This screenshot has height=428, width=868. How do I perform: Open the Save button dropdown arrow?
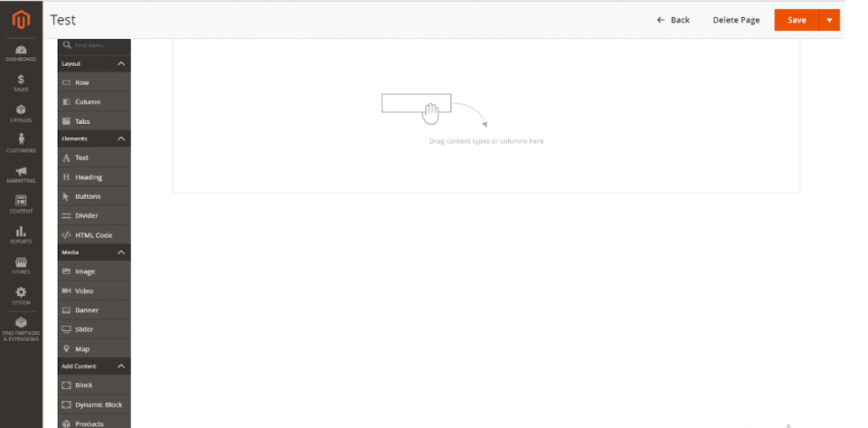(829, 20)
